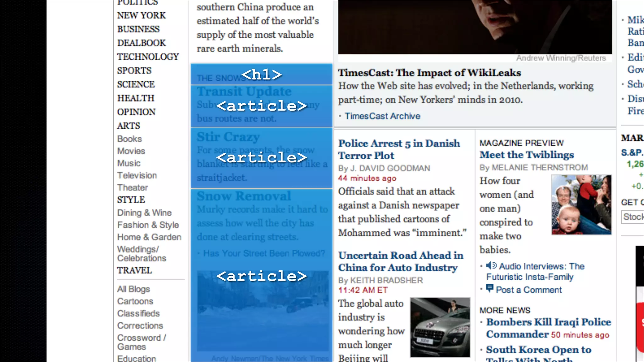Open Cartoons link
Image resolution: width=644 pixels, height=362 pixels.
(x=135, y=301)
